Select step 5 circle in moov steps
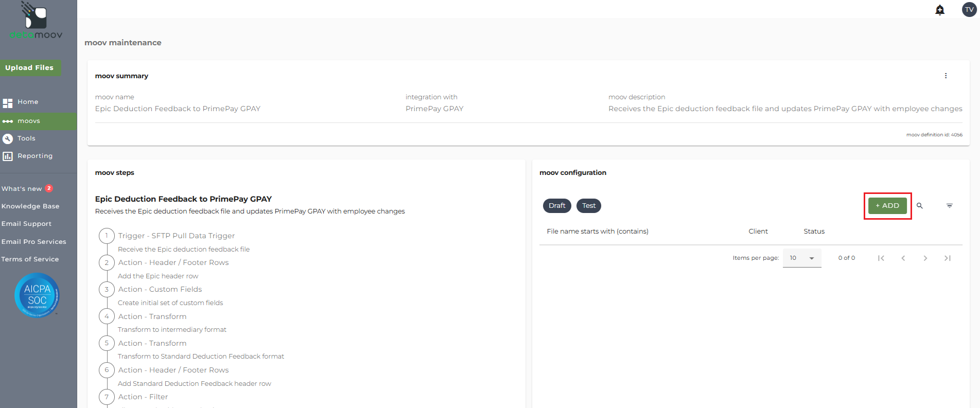 click(107, 343)
